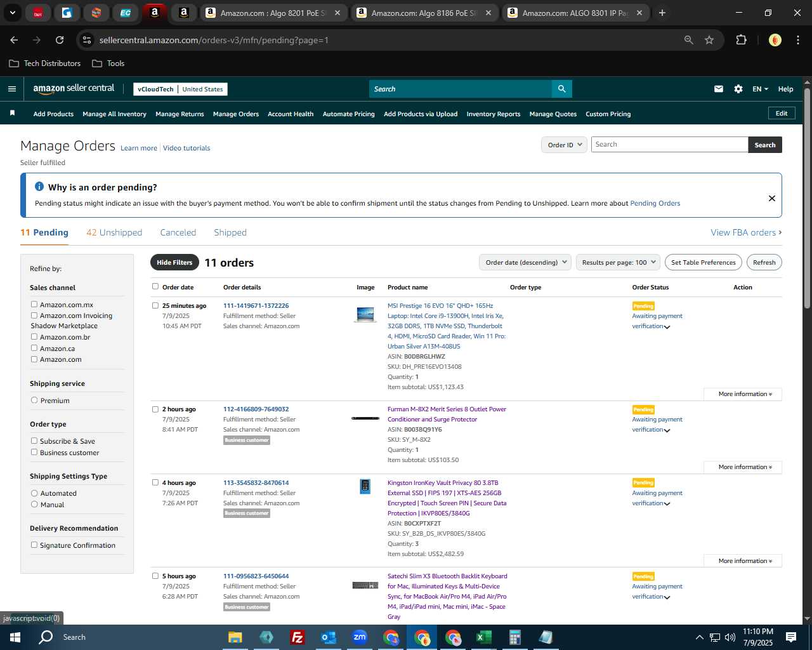Open the Seller Central hamburger menu
Image resolution: width=812 pixels, height=650 pixels.
pos(11,89)
